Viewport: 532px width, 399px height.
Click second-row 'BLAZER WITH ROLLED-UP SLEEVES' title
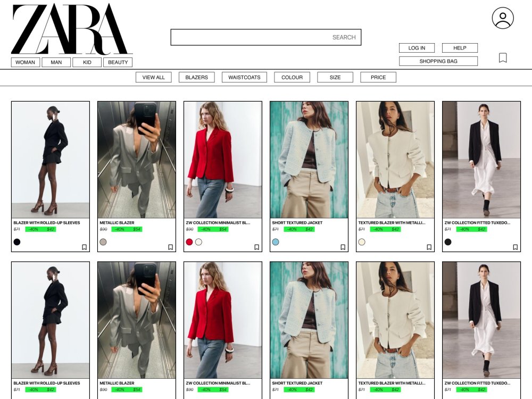47,384
